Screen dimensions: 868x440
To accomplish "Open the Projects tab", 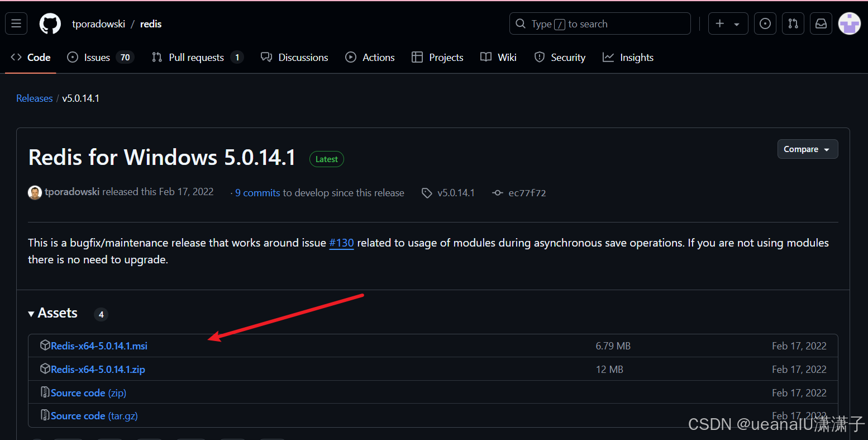I will [437, 57].
